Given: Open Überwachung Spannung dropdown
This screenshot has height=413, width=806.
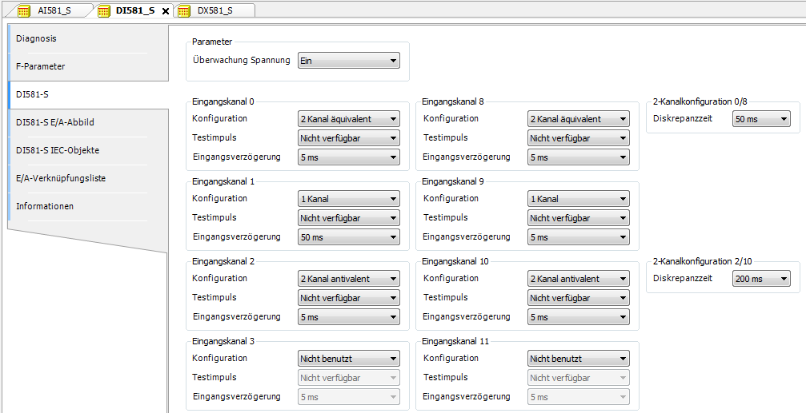Looking at the screenshot, I should click(x=349, y=61).
